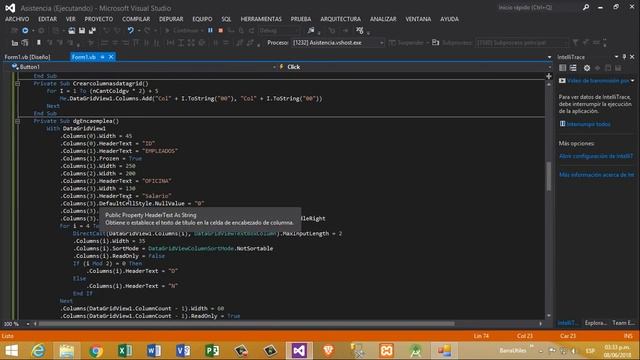Open Internet Explorer from the taskbar
The image size is (640, 360).
[38, 351]
